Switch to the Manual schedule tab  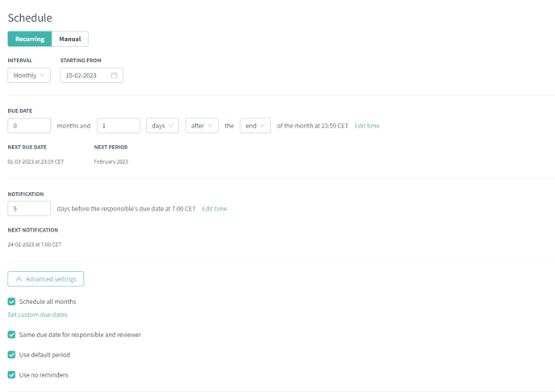(x=69, y=39)
